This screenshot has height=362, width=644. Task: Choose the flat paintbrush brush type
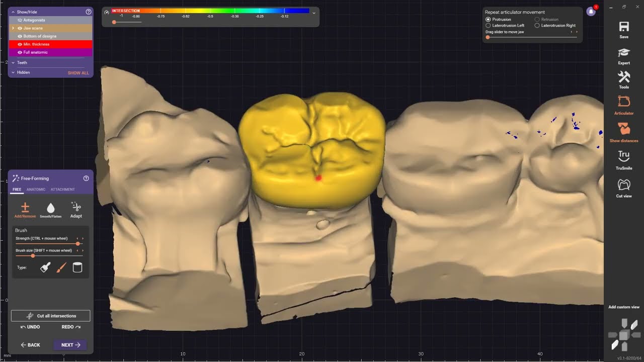coord(45,267)
